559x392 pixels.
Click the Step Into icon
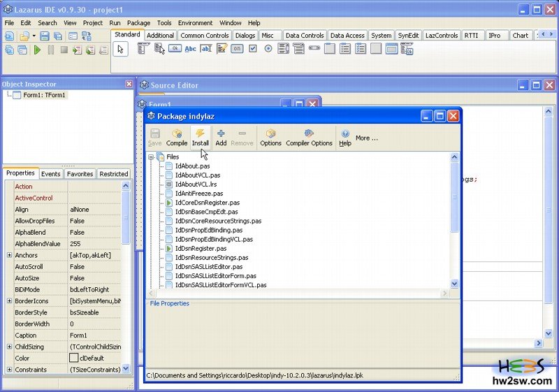pos(77,50)
